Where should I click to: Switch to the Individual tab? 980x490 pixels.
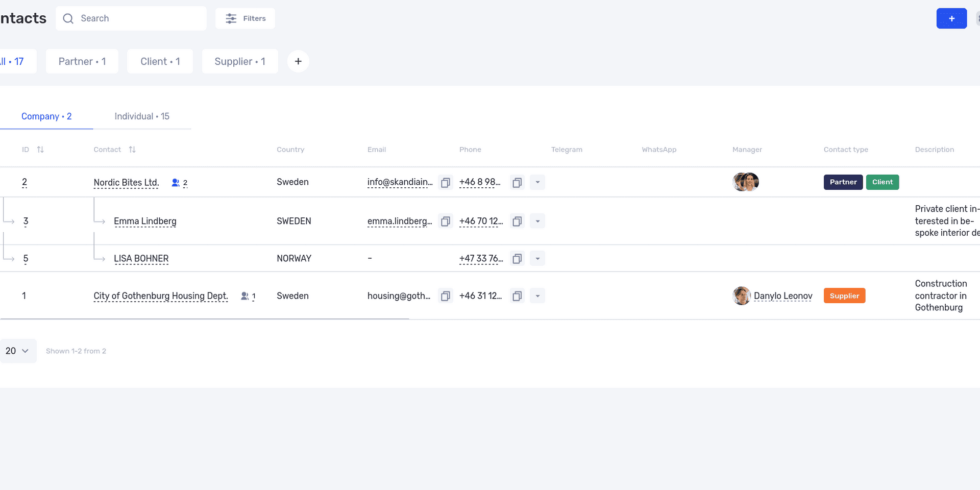click(142, 116)
